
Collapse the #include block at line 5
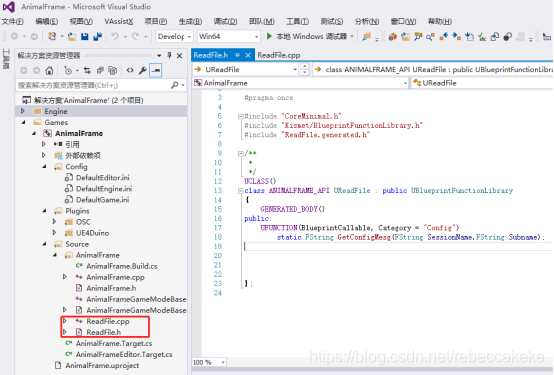point(241,116)
